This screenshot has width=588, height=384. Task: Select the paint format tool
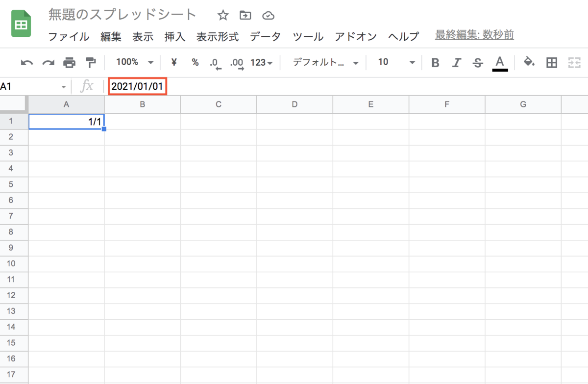(91, 62)
